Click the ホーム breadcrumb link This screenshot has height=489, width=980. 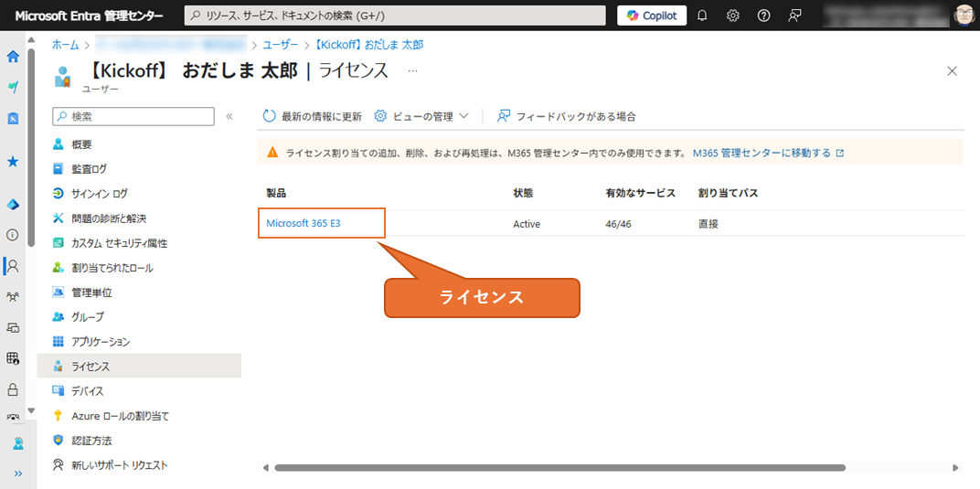(x=65, y=45)
